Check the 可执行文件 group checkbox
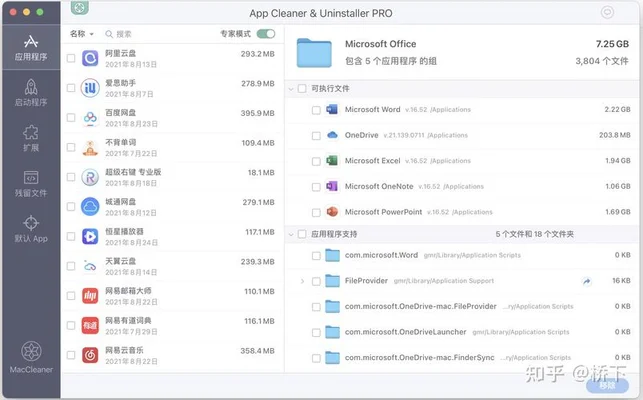 pyautogui.click(x=302, y=89)
